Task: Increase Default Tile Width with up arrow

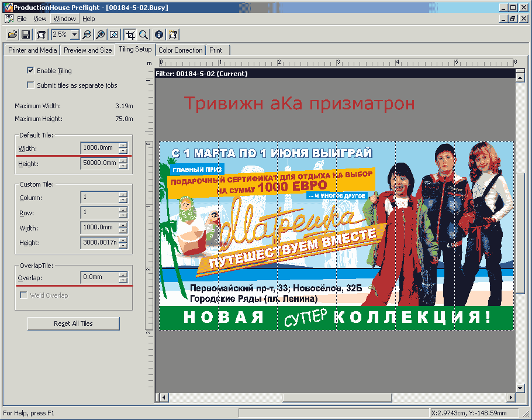Action: [123, 145]
